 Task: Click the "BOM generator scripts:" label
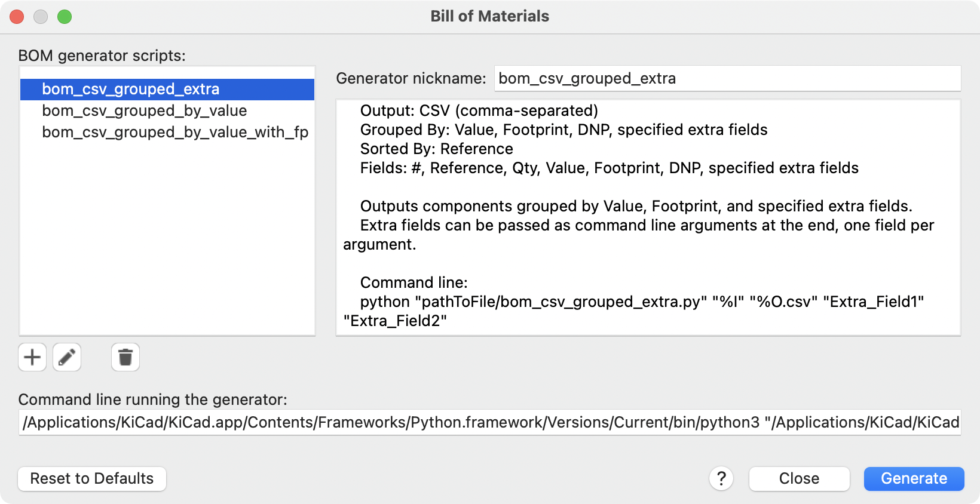(x=102, y=56)
